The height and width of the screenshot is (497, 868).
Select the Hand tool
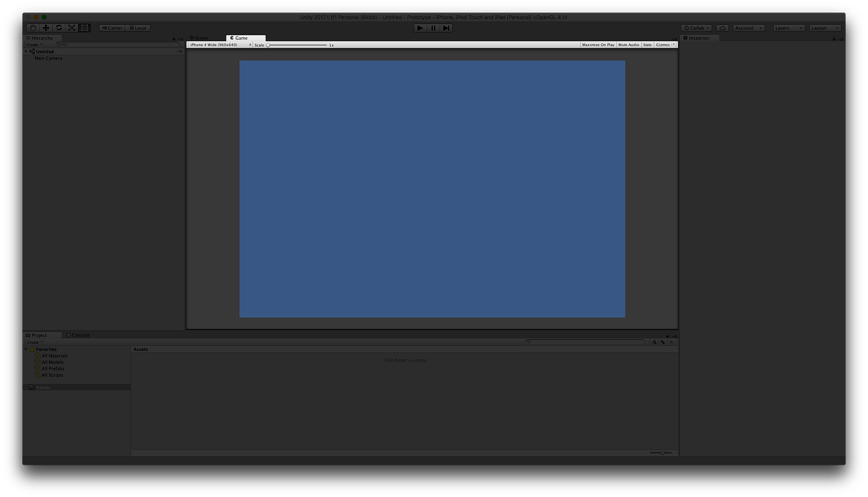pyautogui.click(x=32, y=28)
